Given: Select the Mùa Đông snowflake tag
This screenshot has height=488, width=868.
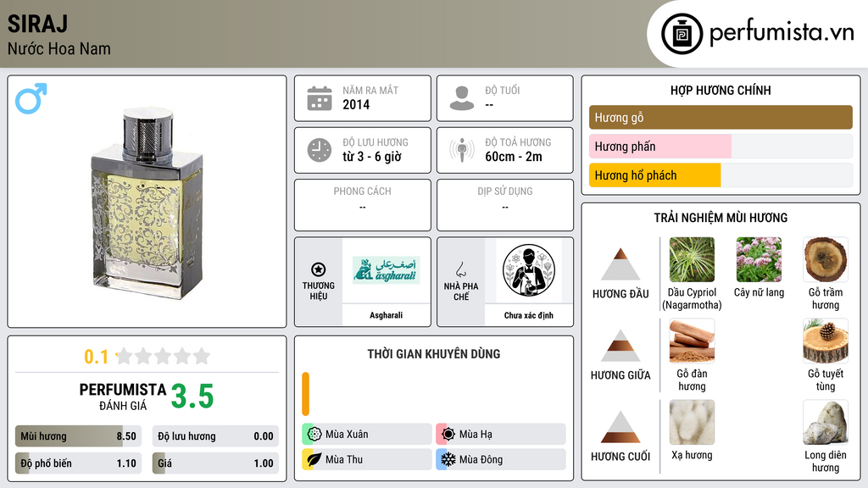Looking at the screenshot, I should [x=501, y=459].
